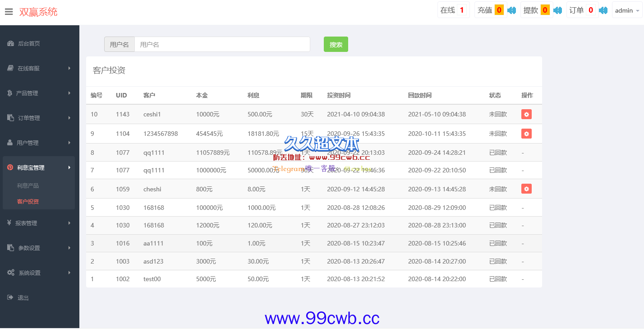
Task: Click the dashboard icon beside 后台首页
Action: (x=10, y=44)
